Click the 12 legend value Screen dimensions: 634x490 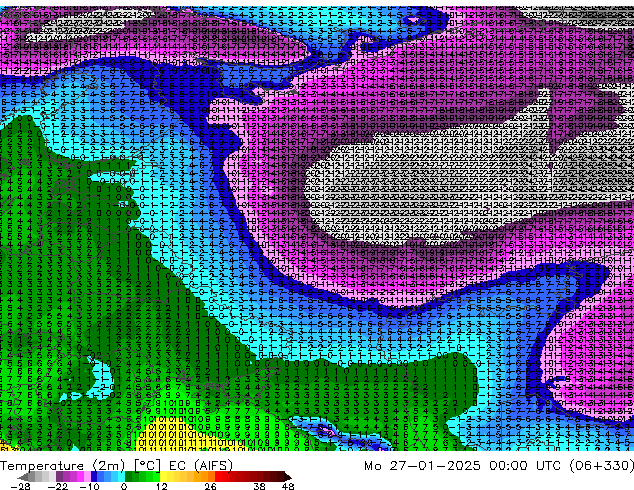click(162, 486)
